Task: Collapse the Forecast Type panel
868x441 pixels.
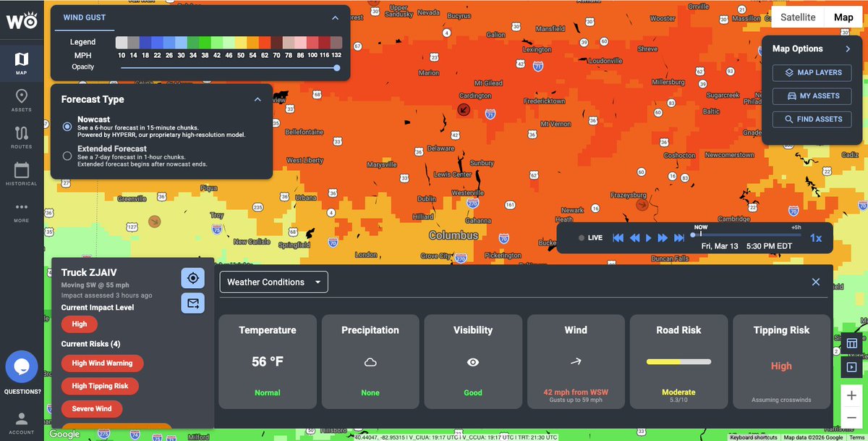Action: pos(257,99)
